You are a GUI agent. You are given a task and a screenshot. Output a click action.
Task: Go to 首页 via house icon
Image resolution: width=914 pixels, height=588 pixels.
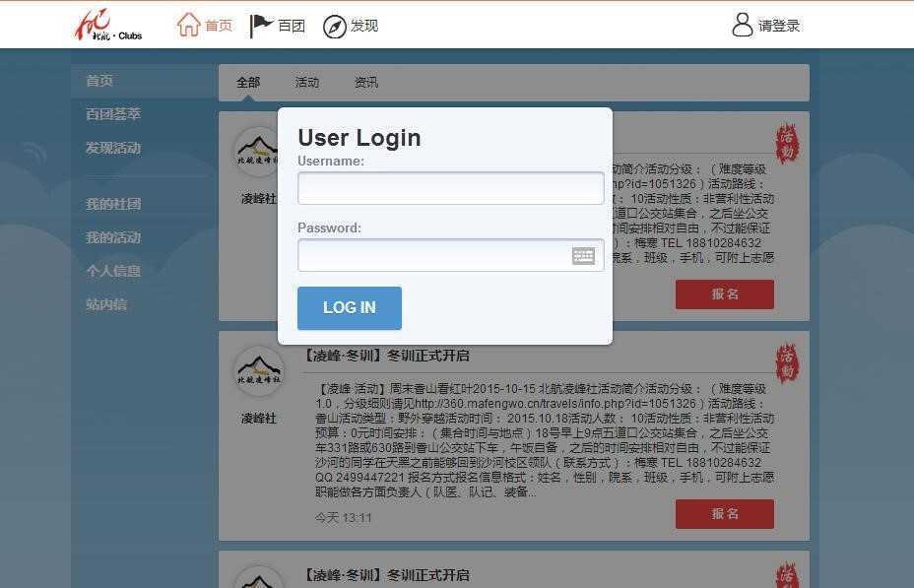pos(188,25)
